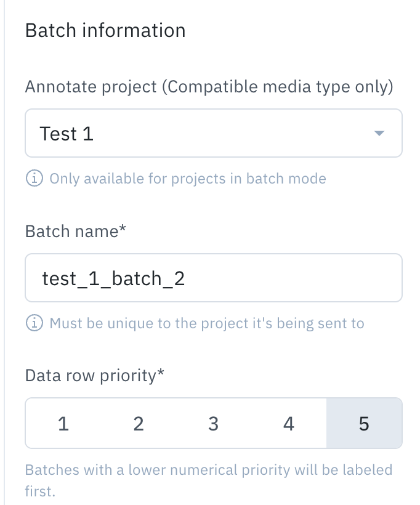Select priority level 4
The width and height of the screenshot is (420, 505).
tap(289, 423)
